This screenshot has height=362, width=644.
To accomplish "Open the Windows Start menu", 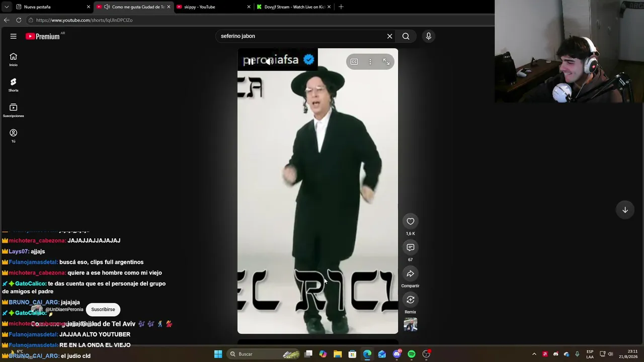I will click(x=218, y=354).
